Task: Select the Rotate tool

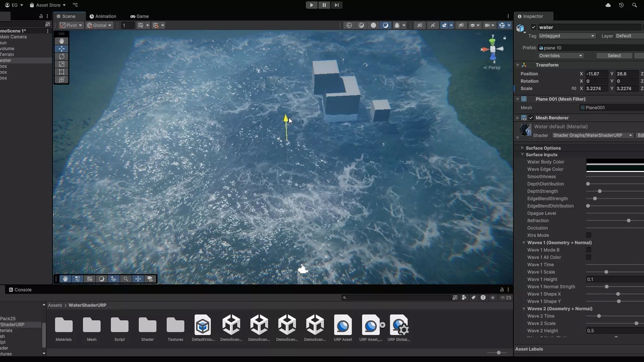Action: click(61, 56)
